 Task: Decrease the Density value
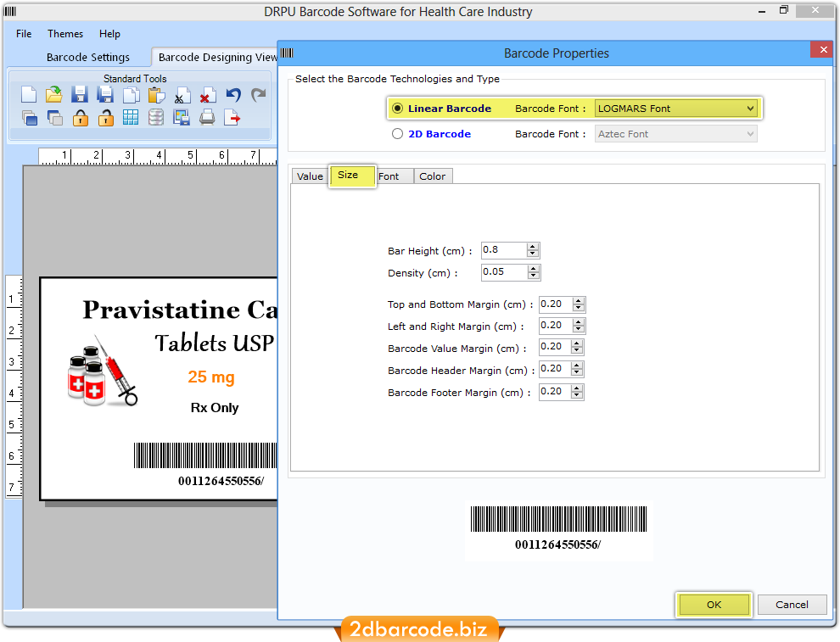tap(533, 276)
